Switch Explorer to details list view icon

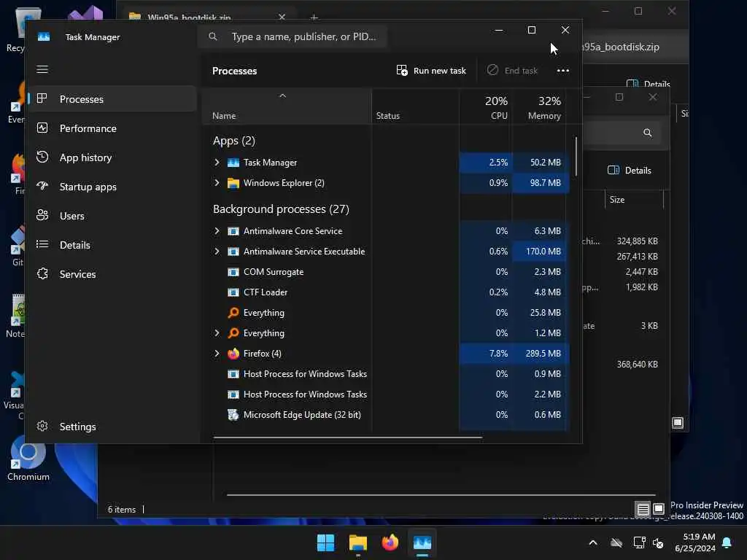point(643,510)
